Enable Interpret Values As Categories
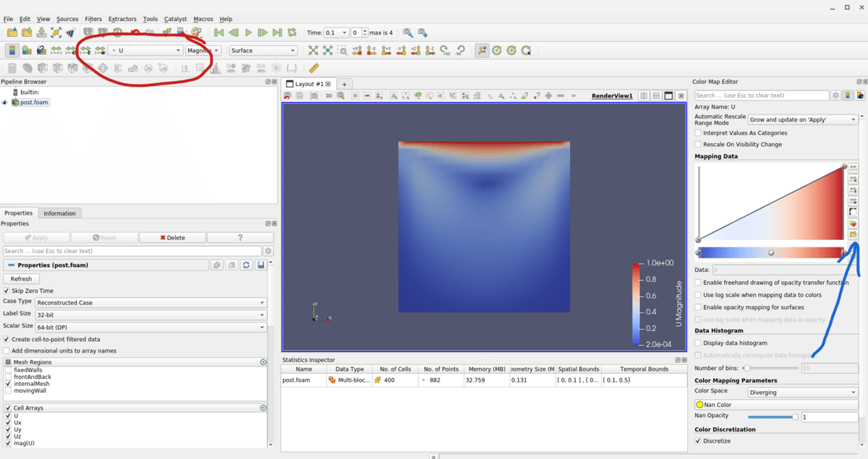This screenshot has height=459, width=868. [698, 133]
